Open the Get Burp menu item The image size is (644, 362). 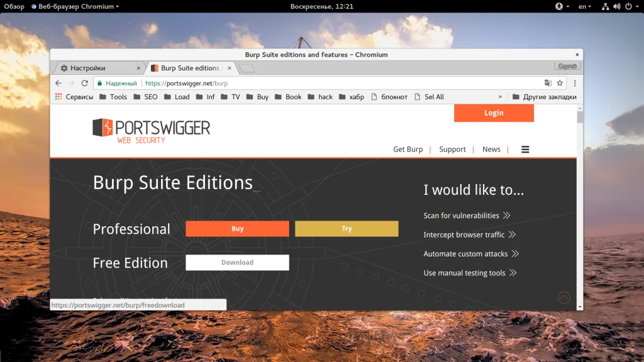tap(408, 150)
